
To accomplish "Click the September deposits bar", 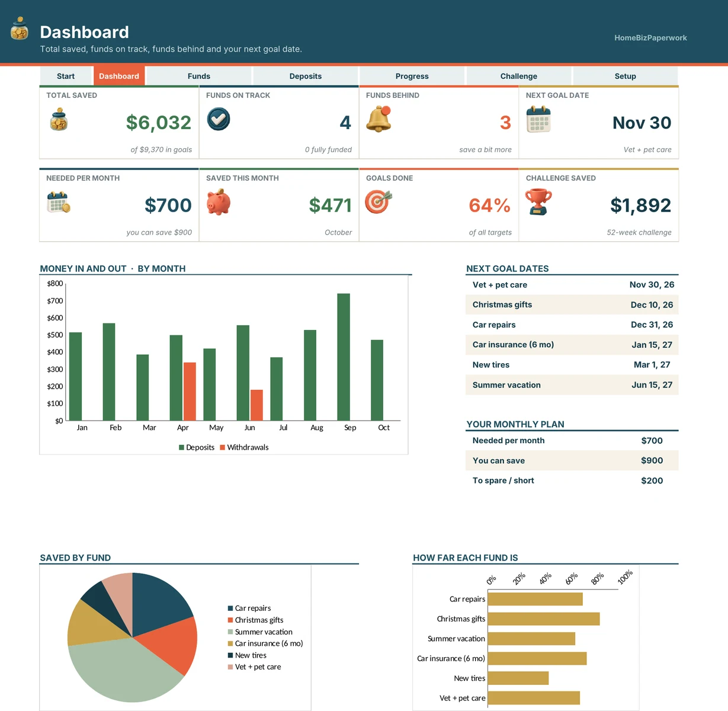I will 344,357.
